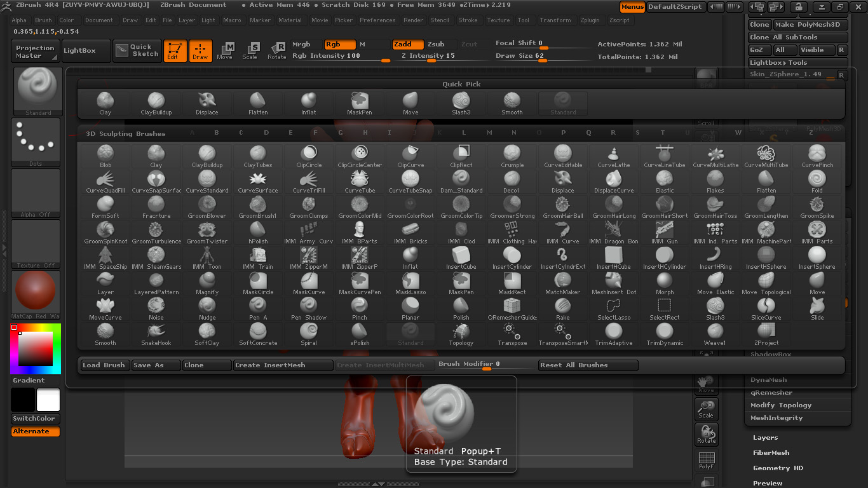The height and width of the screenshot is (488, 868).
Task: Expand the Geometry HD subpalette
Action: pyautogui.click(x=778, y=468)
